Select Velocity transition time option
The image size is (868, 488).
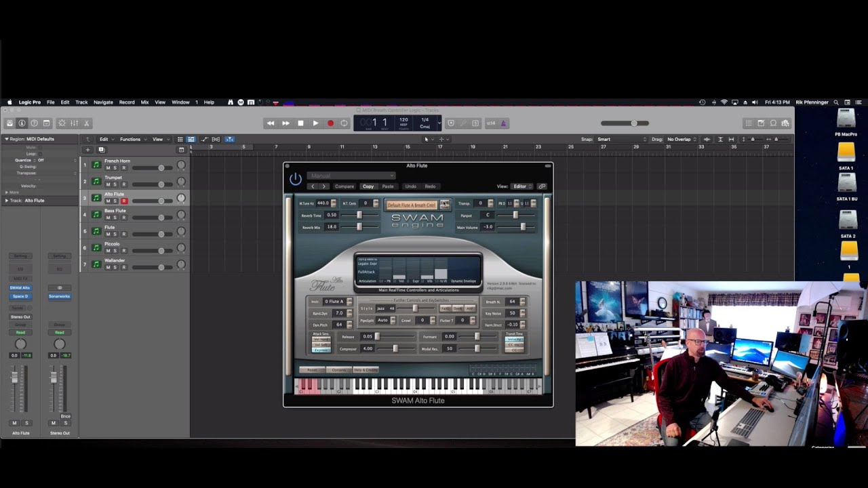pyautogui.click(x=515, y=339)
